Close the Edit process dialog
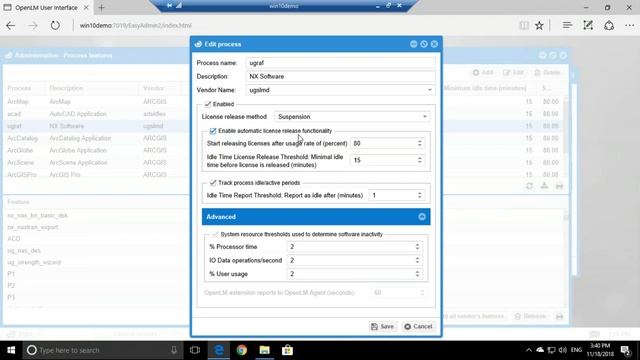The height and width of the screenshot is (360, 640). (x=434, y=44)
